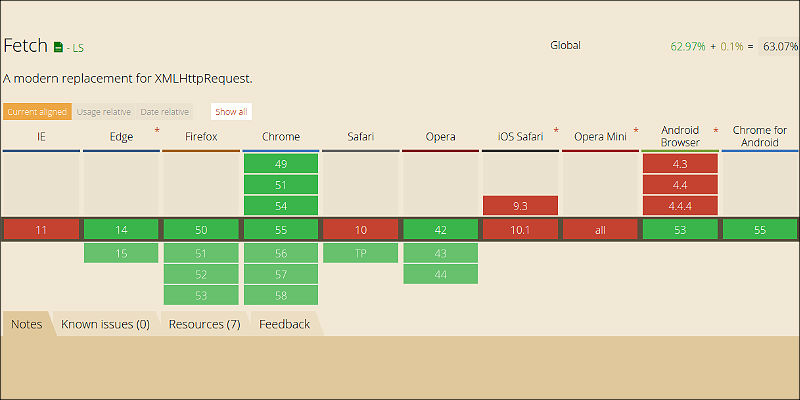This screenshot has height=400, width=800.
Task: Select the Android Browser 4.3 cell
Action: click(x=680, y=164)
